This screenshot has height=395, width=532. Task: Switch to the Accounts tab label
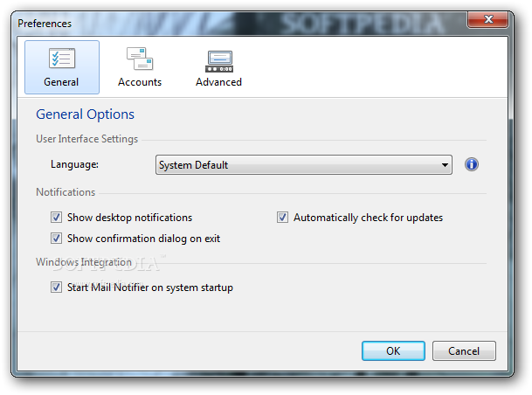140,82
